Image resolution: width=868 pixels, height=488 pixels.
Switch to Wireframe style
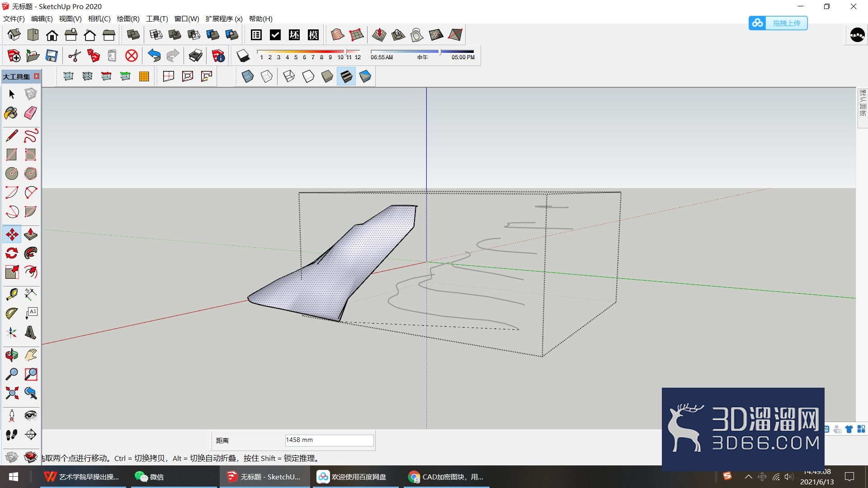[289, 76]
